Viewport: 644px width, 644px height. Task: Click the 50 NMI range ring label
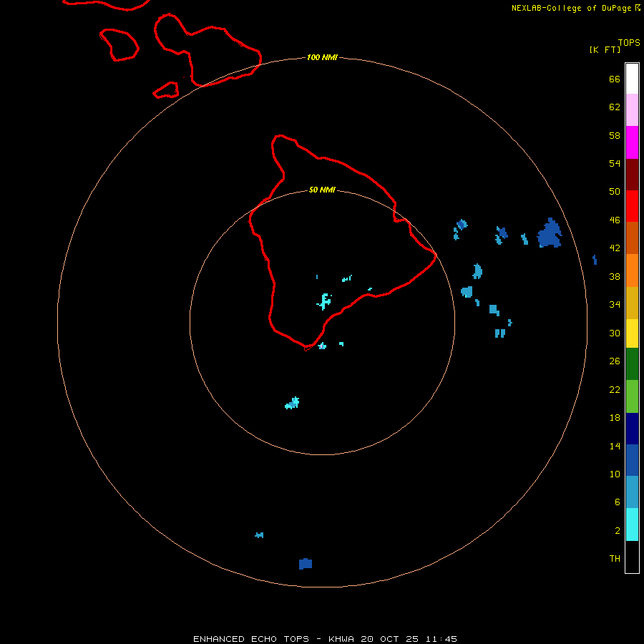[322, 190]
